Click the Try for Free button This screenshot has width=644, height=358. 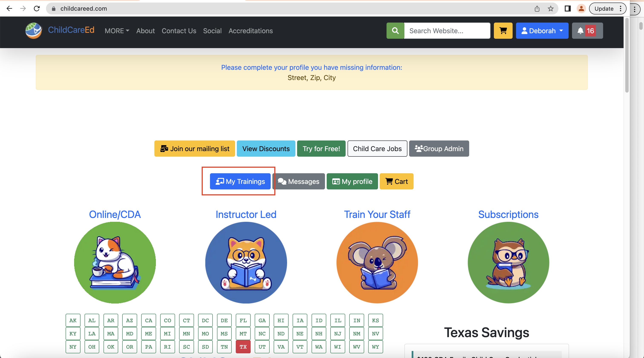321,149
